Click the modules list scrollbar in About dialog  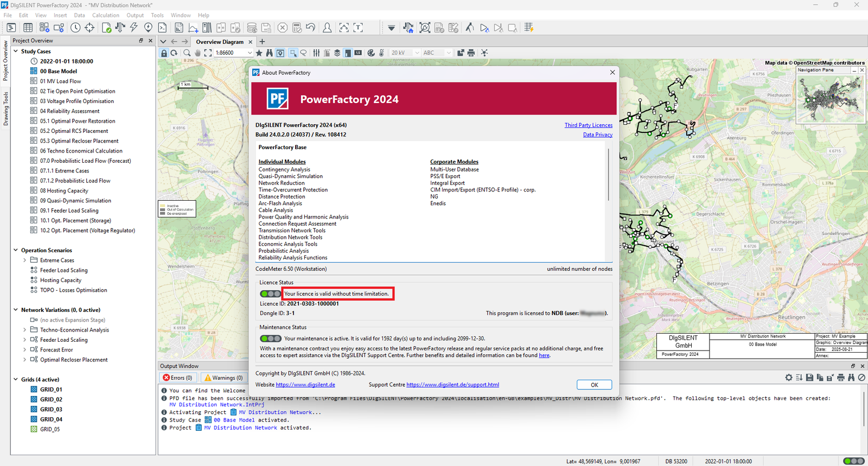(609, 174)
